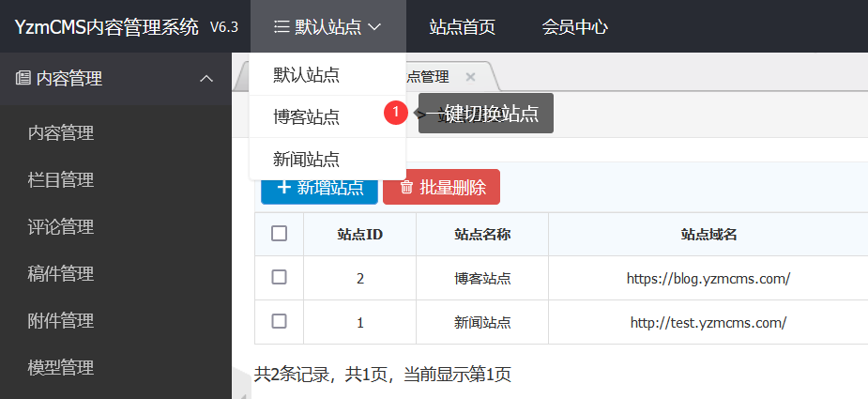Click the 内容管理 sidebar header icon

[x=23, y=79]
